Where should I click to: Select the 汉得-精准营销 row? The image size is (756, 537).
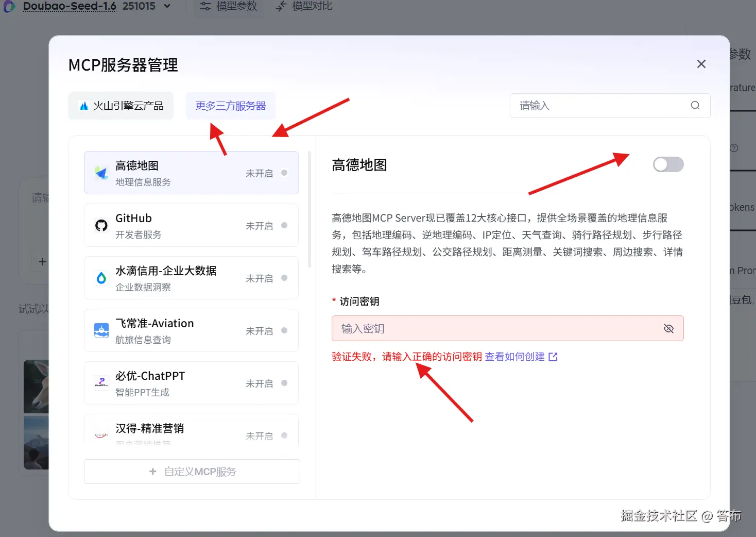[x=191, y=429]
